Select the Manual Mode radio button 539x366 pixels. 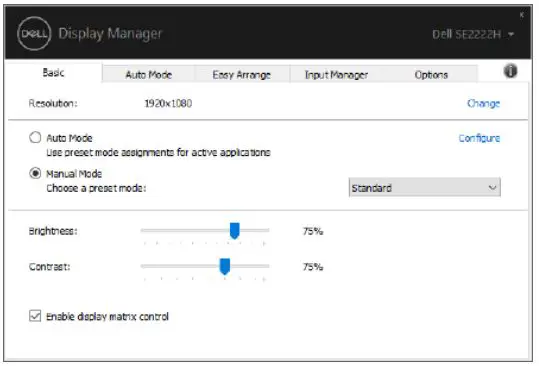(35, 173)
